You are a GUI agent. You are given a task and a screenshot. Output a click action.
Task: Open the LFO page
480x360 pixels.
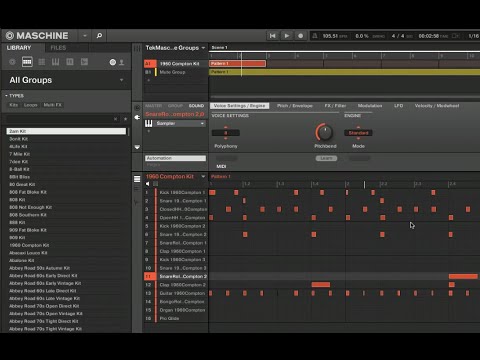click(x=399, y=106)
